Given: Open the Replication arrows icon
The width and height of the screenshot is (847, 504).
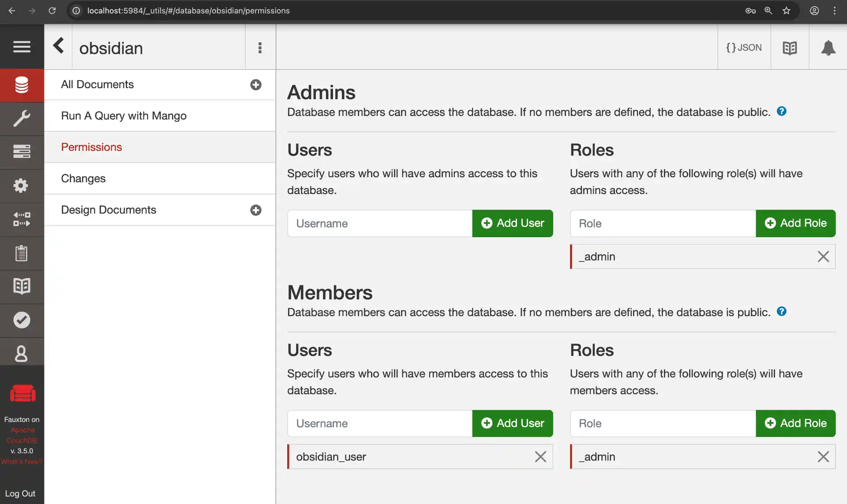Looking at the screenshot, I should click(22, 219).
